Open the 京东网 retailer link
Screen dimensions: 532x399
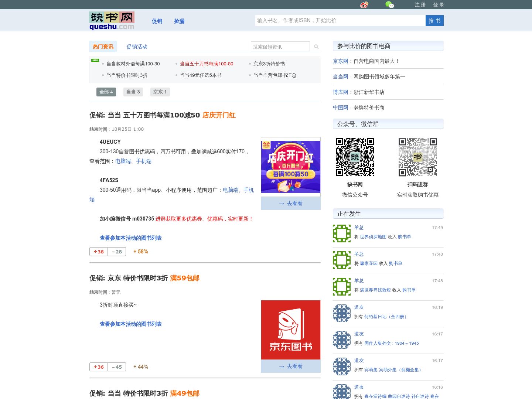341,61
